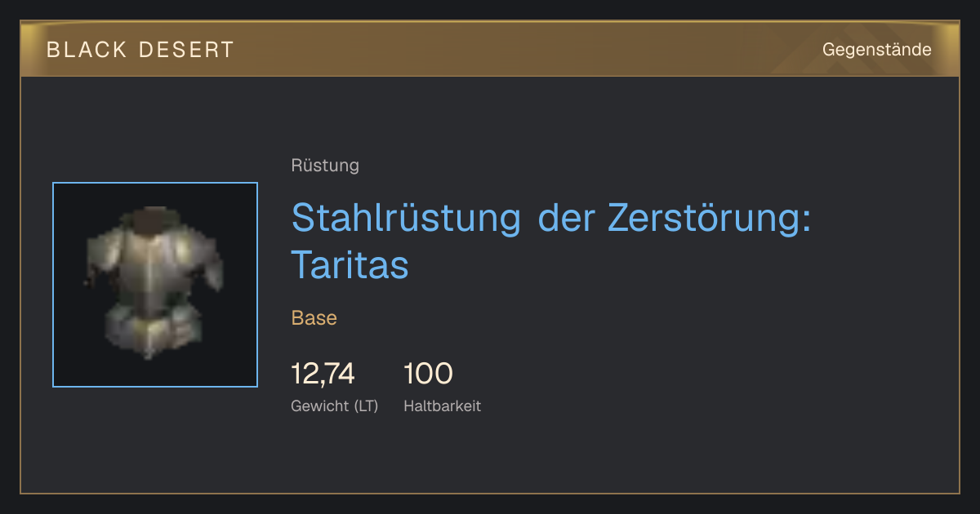
Task: Click the word DESERT in the header
Action: pos(185,50)
